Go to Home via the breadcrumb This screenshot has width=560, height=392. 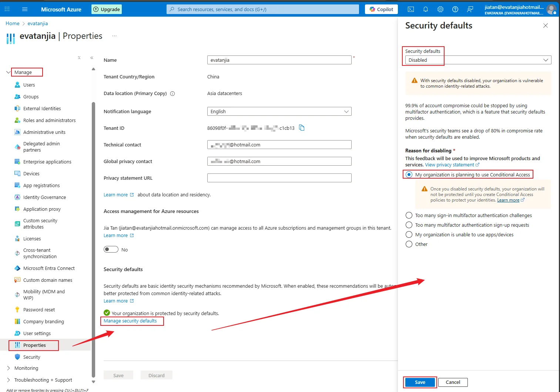click(12, 23)
